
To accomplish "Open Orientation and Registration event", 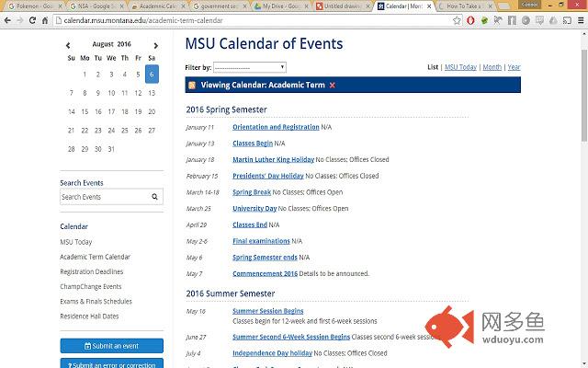I will [x=276, y=127].
